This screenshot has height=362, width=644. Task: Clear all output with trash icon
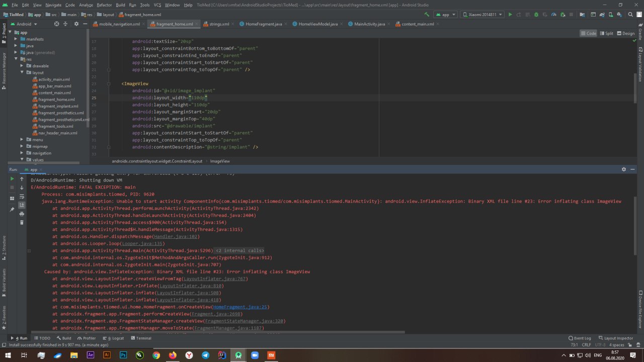pyautogui.click(x=22, y=222)
